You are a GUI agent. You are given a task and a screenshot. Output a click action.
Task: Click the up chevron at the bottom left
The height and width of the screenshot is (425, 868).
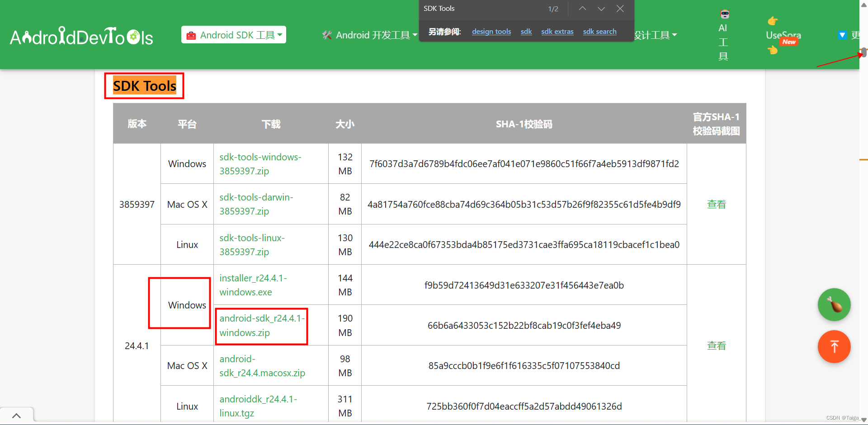click(16, 416)
